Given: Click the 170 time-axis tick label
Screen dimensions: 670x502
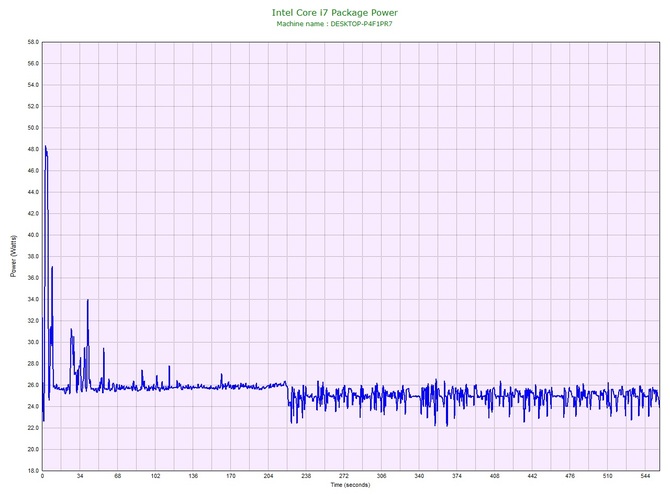Looking at the screenshot, I should pyautogui.click(x=231, y=476).
